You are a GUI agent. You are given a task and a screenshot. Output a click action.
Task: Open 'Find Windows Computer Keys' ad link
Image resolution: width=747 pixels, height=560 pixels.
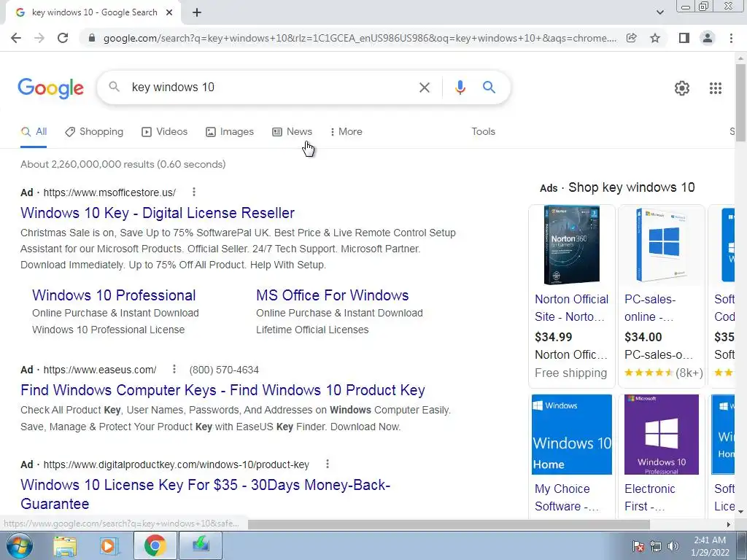(222, 390)
